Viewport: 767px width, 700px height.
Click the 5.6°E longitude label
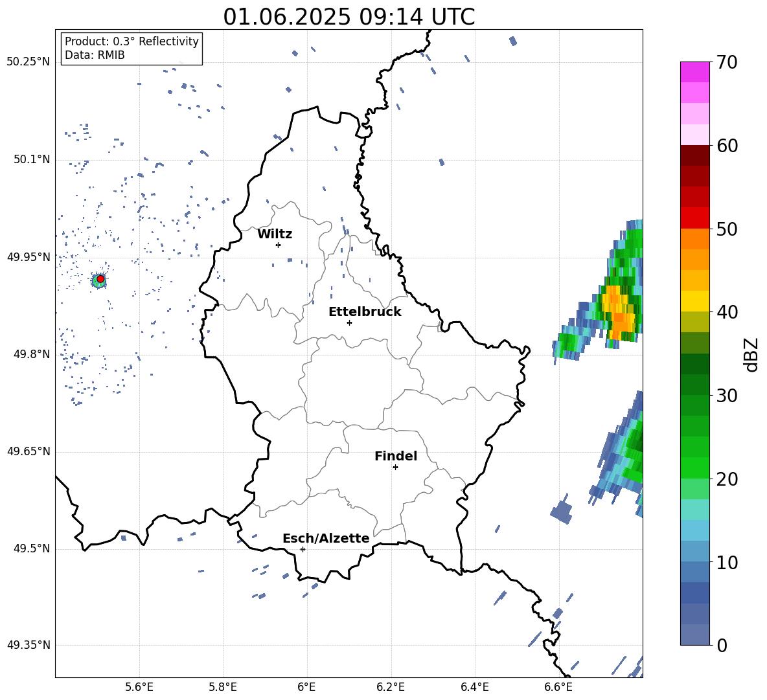139,687
